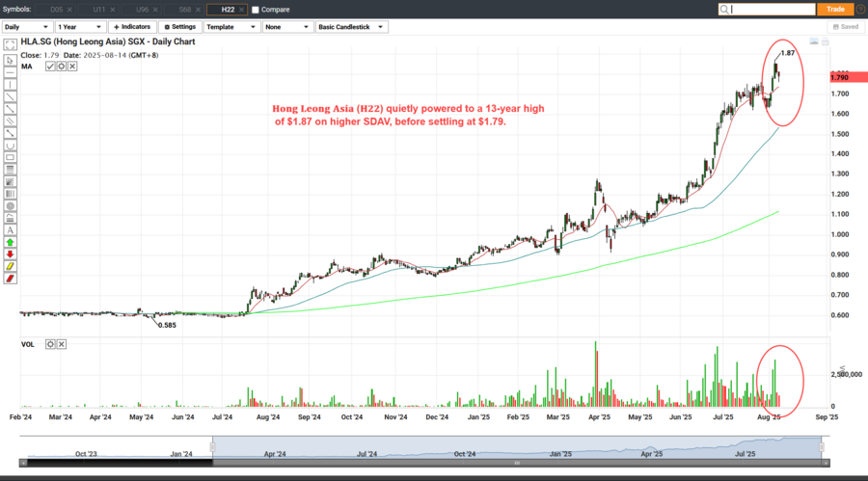Close the D05 symbol tab
This screenshot has width=868, height=481.
(69, 10)
